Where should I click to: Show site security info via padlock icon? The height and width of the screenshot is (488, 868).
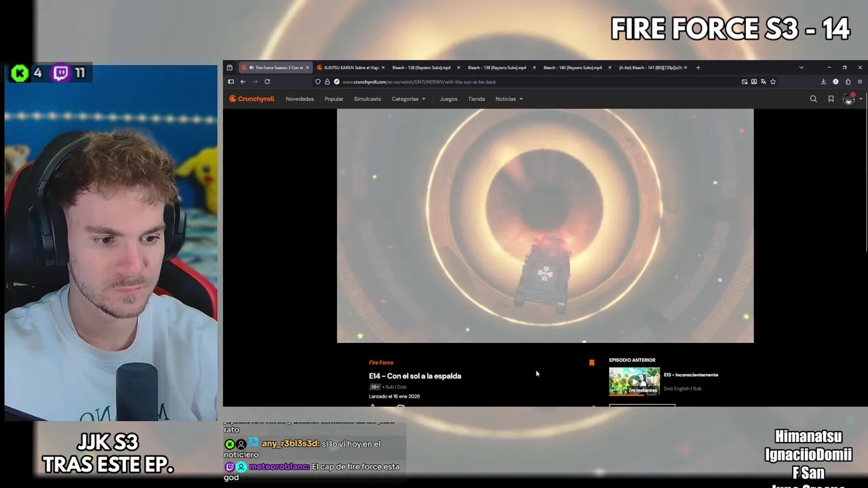click(327, 81)
